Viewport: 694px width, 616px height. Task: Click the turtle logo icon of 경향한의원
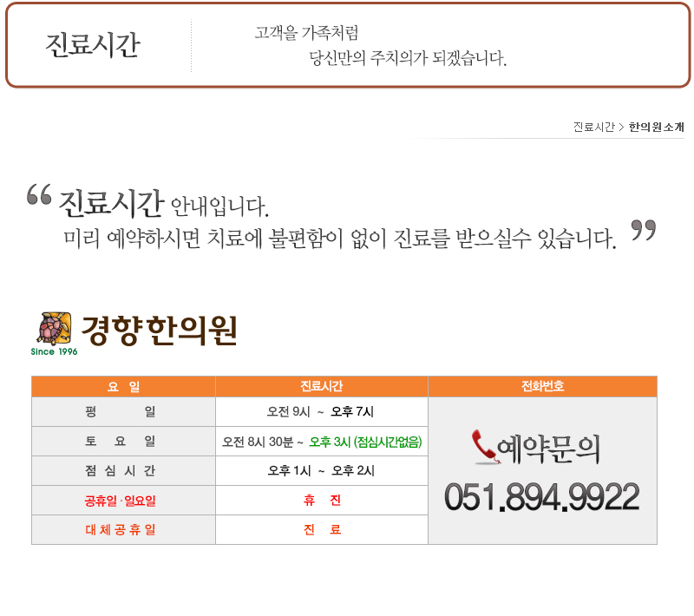coord(54,329)
